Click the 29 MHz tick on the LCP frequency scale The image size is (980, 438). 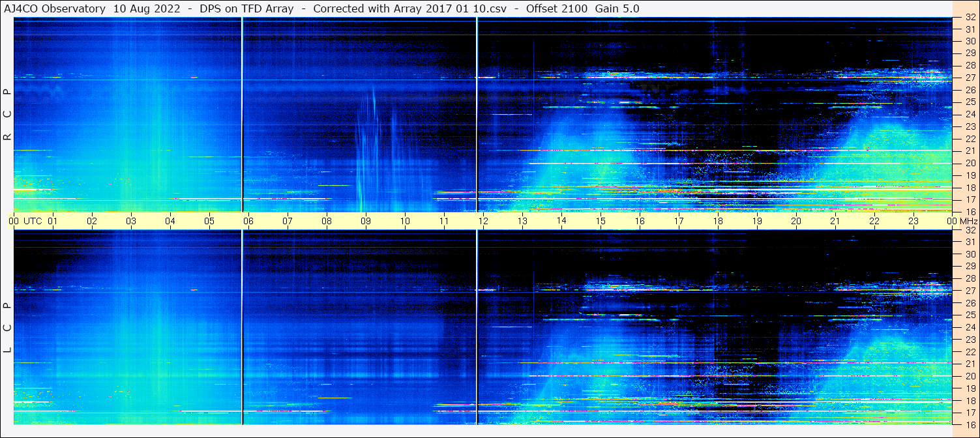[970, 267]
